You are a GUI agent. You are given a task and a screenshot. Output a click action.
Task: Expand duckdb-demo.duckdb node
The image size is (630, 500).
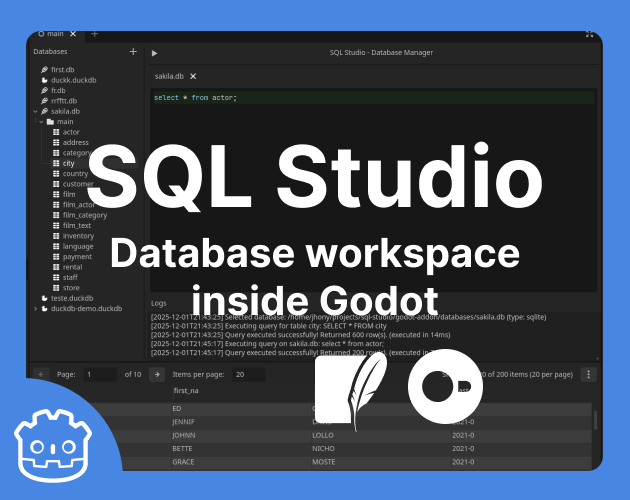coord(35,309)
